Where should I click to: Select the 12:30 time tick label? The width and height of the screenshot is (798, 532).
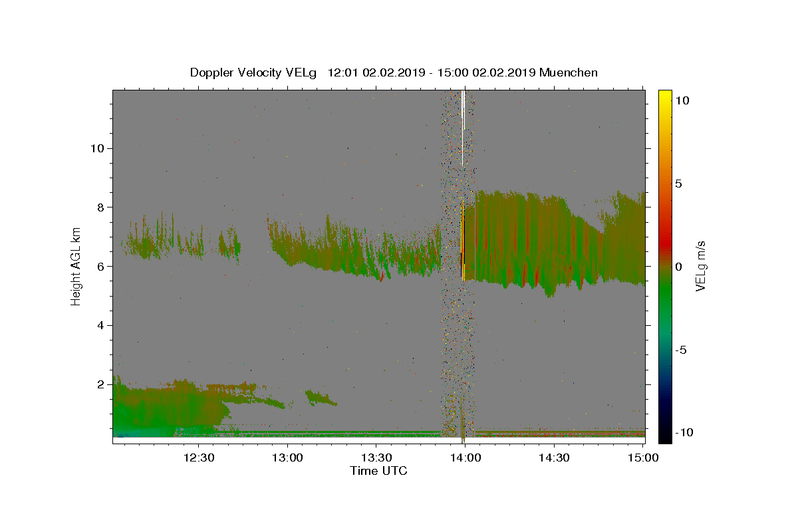tap(199, 458)
